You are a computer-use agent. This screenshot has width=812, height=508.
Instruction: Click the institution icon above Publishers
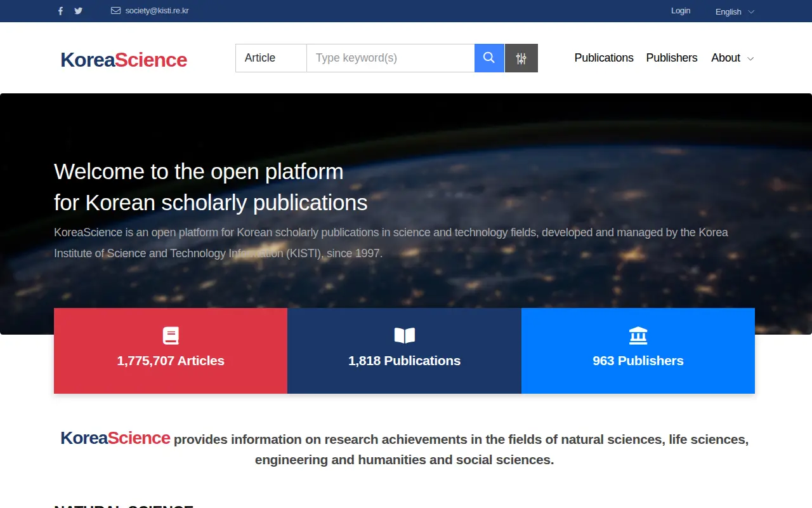(x=638, y=335)
